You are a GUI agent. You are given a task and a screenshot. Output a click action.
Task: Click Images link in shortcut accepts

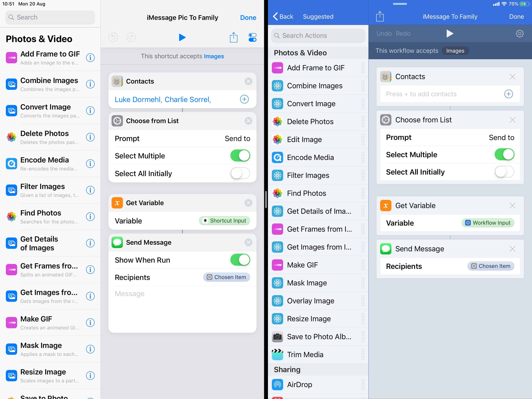click(x=214, y=56)
